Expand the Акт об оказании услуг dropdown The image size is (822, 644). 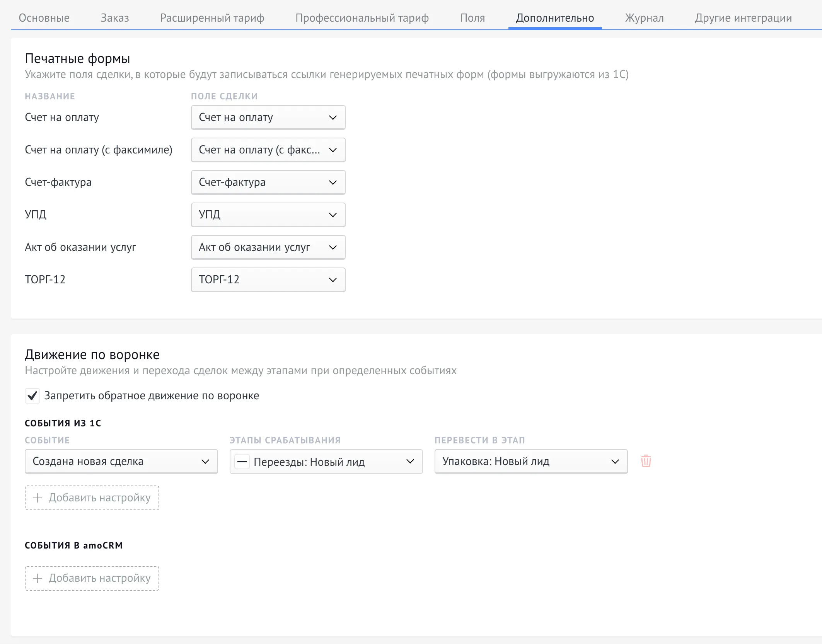click(268, 247)
